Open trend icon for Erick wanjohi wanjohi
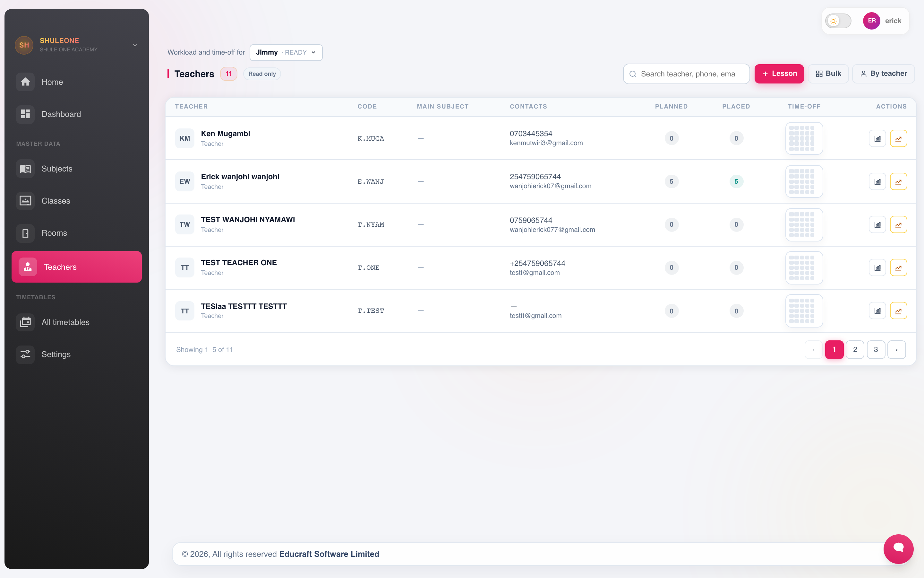Viewport: 924px width, 578px height. pos(898,181)
